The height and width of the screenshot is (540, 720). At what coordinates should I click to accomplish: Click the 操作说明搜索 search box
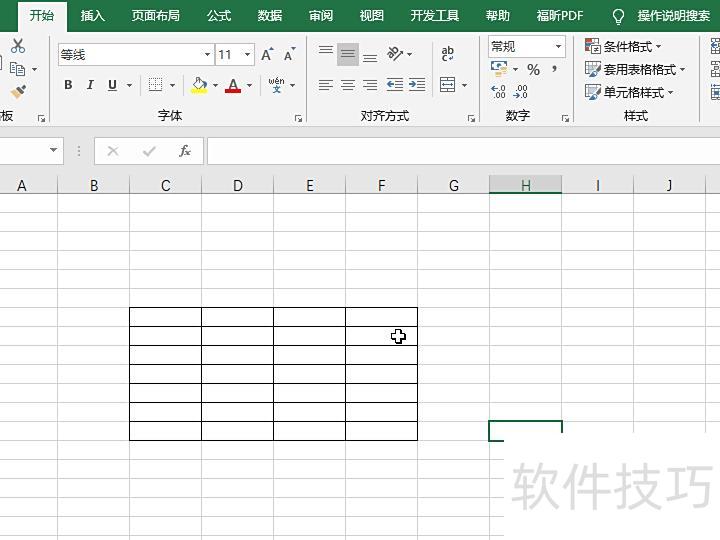coord(674,16)
